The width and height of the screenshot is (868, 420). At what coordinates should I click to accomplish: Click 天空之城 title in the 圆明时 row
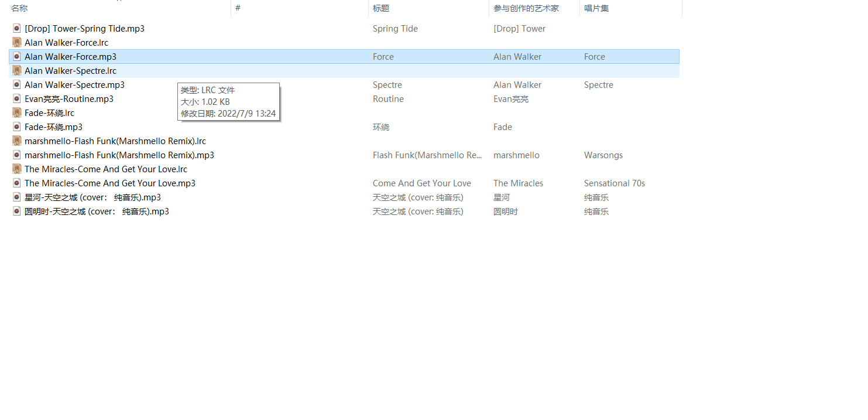pyautogui.click(x=418, y=211)
